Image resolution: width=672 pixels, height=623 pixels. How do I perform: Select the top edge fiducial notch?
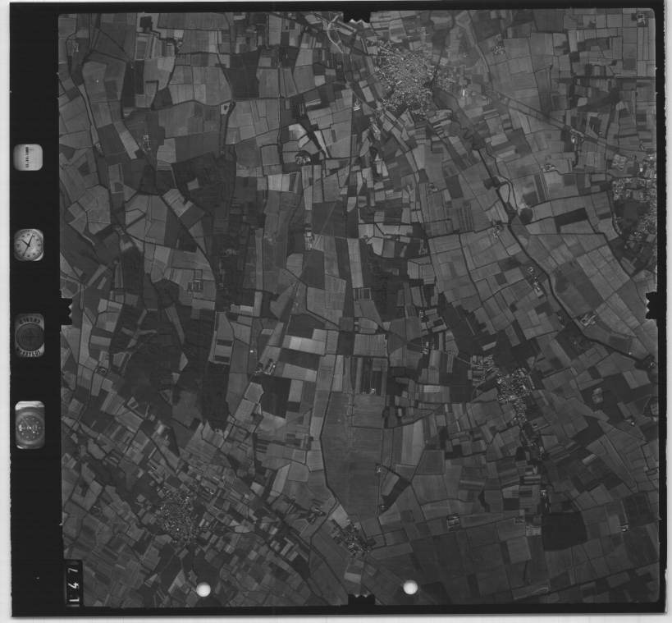pos(357,15)
